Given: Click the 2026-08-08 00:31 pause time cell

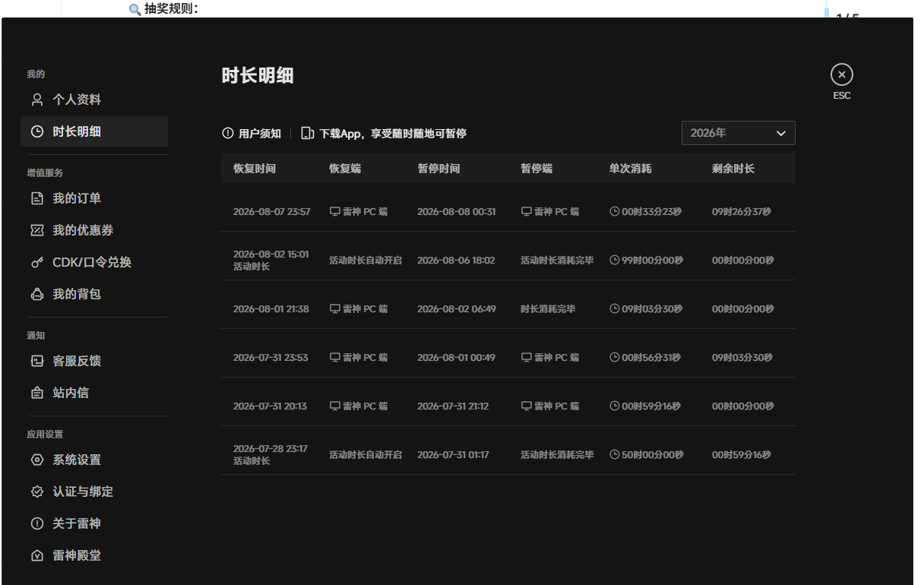Looking at the screenshot, I should click(457, 211).
